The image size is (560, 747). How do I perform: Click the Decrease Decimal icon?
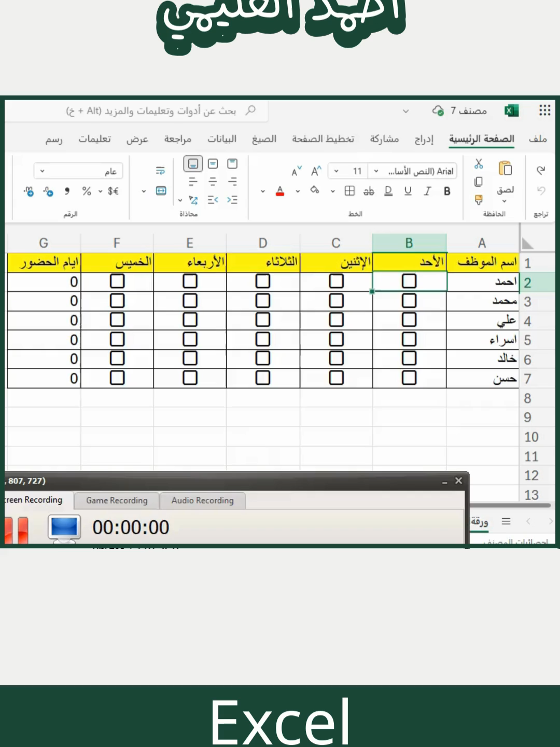tap(29, 191)
